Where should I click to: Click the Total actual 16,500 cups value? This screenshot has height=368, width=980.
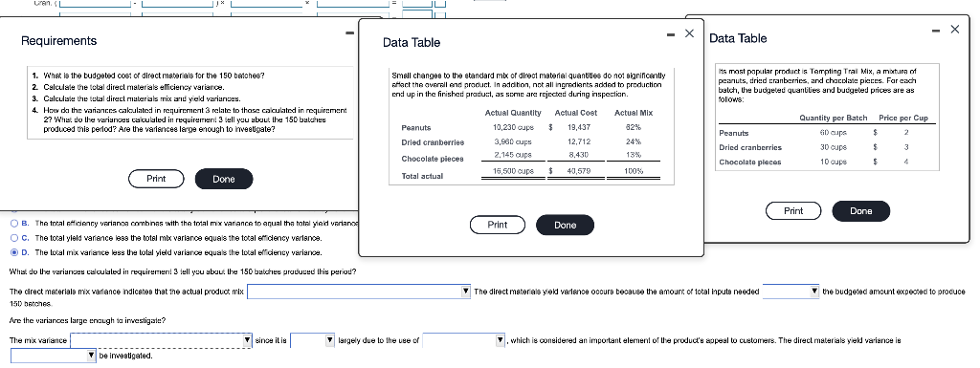pos(512,170)
